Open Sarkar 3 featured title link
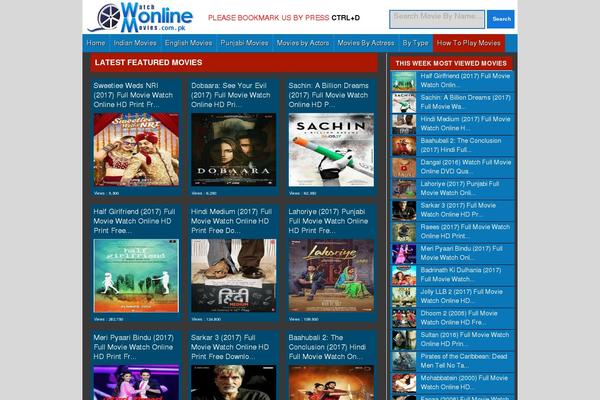The height and width of the screenshot is (400, 600). [230, 347]
